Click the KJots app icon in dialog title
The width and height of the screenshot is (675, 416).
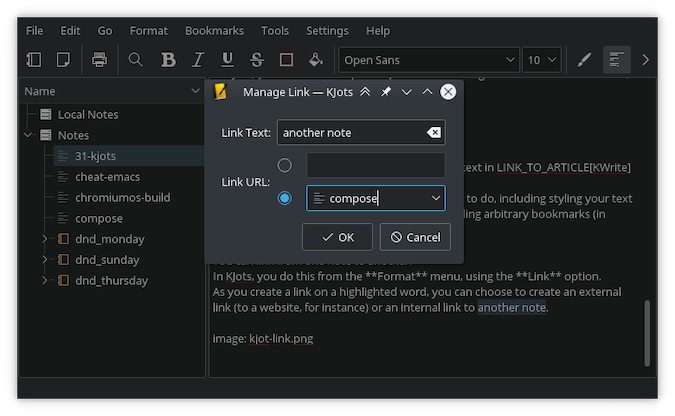click(220, 91)
